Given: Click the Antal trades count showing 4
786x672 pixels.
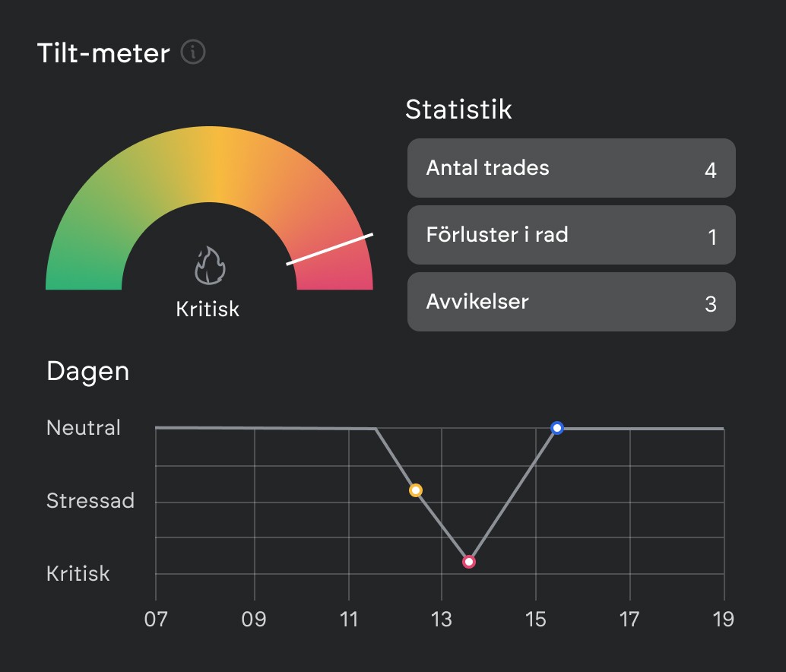Looking at the screenshot, I should pyautogui.click(x=711, y=170).
